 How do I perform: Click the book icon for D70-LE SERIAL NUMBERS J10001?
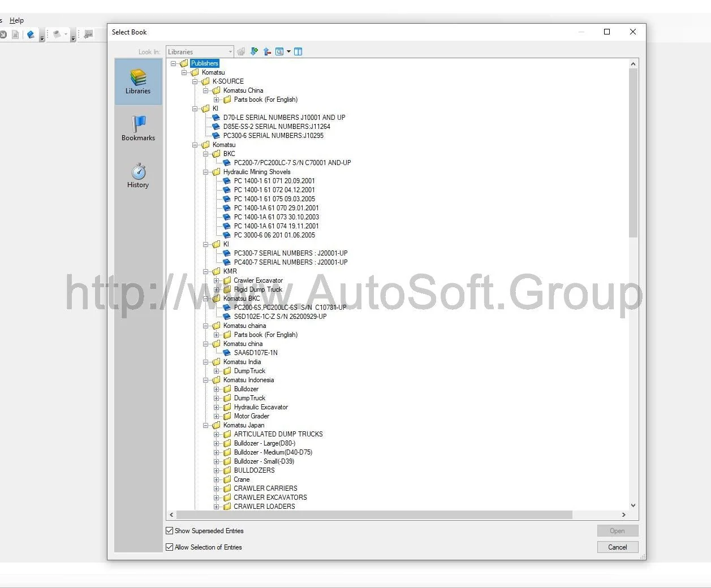coord(216,118)
